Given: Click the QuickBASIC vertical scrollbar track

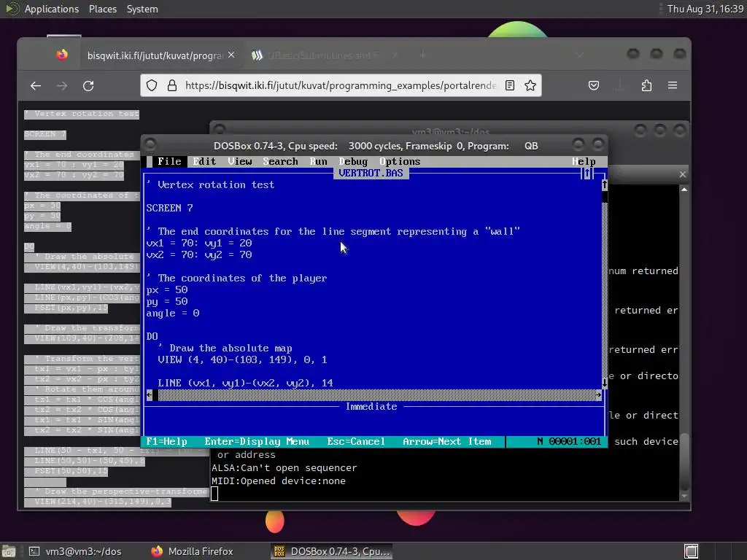Looking at the screenshot, I should click(x=604, y=289).
